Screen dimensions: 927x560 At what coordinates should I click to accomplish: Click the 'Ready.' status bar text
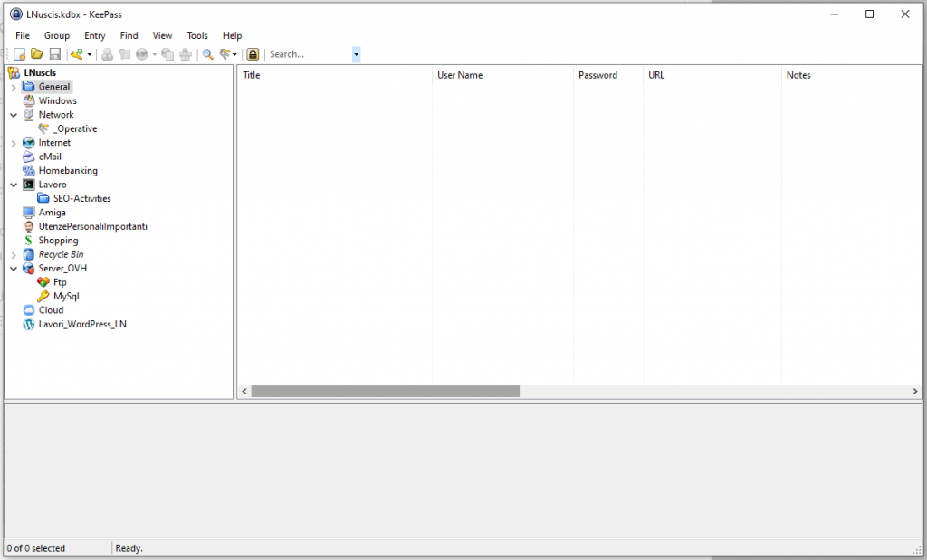129,548
